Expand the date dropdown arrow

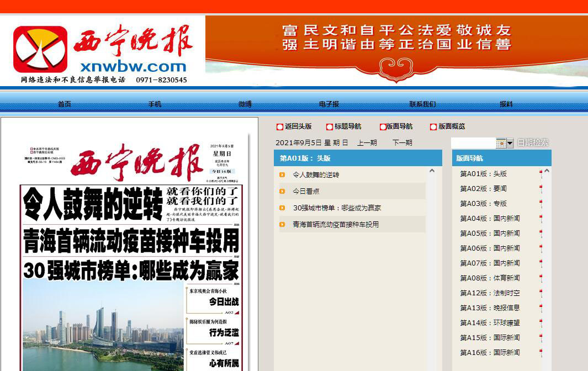tap(510, 144)
